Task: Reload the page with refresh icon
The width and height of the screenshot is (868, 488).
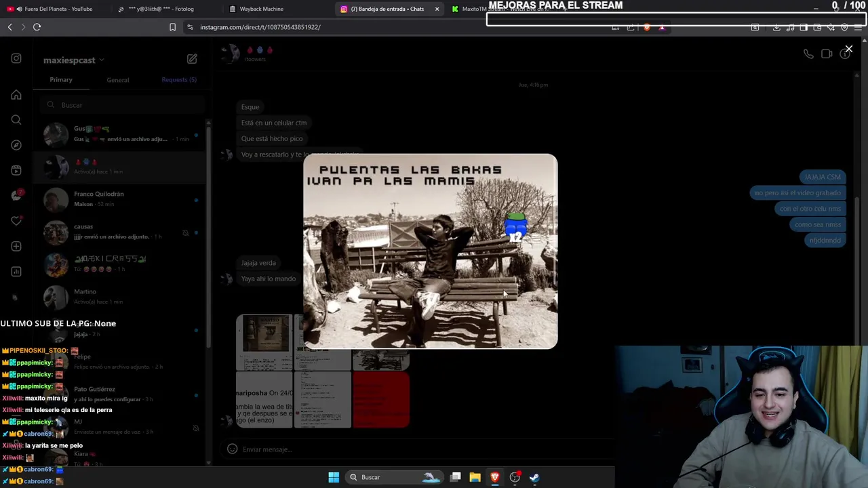Action: [x=37, y=27]
